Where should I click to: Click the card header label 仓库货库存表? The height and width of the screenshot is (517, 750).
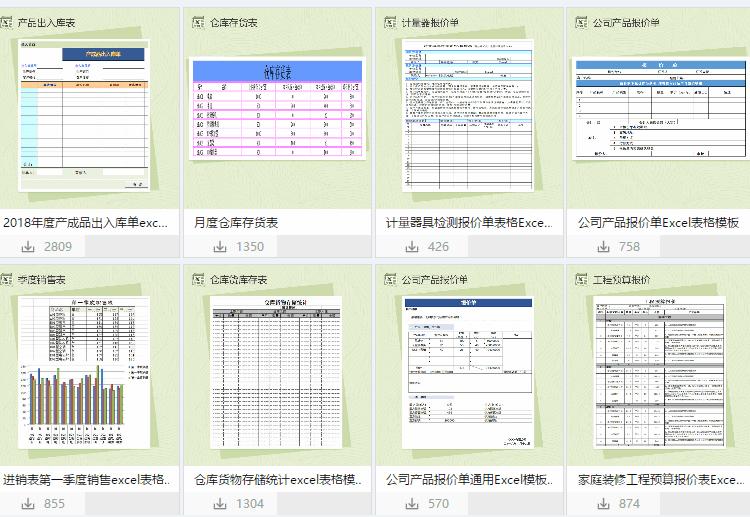[239, 280]
